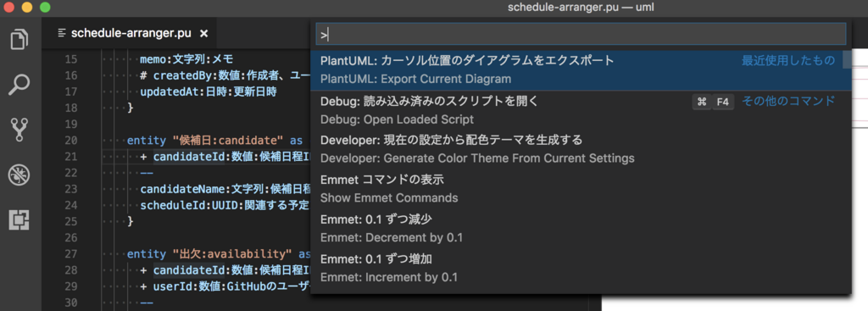Click the command palette input field

[581, 34]
